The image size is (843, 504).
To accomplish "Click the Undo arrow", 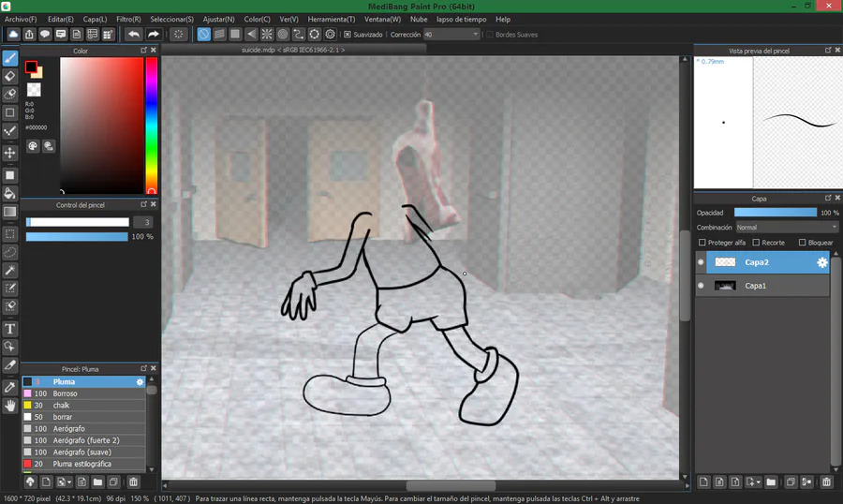I will pos(133,35).
